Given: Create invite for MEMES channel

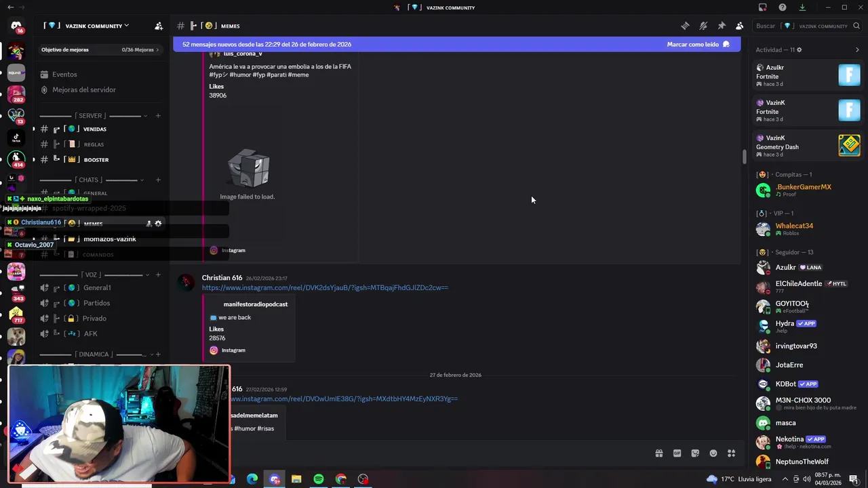Looking at the screenshot, I should 149,223.
